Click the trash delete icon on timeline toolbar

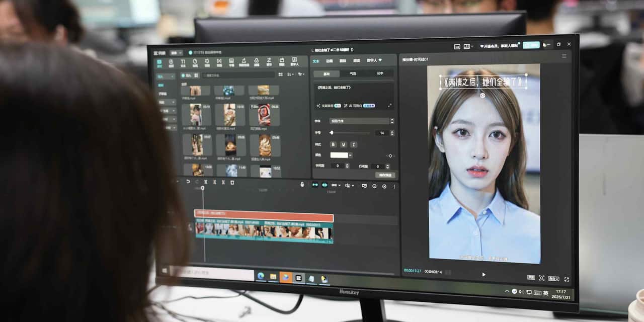click(232, 182)
